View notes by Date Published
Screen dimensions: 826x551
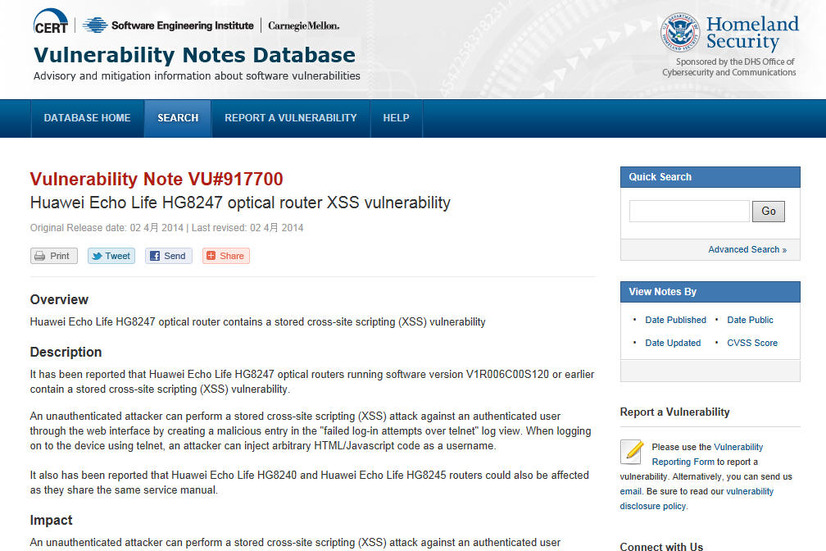(x=675, y=320)
